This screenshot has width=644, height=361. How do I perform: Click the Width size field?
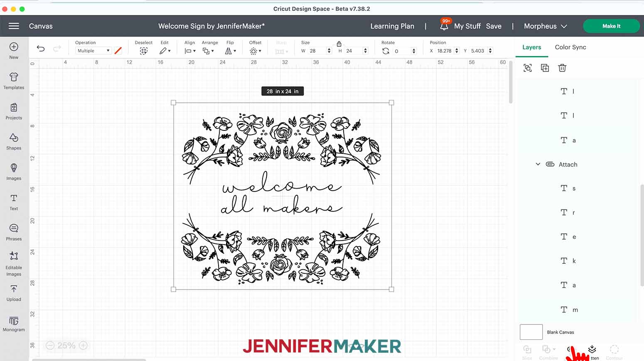[317, 51]
